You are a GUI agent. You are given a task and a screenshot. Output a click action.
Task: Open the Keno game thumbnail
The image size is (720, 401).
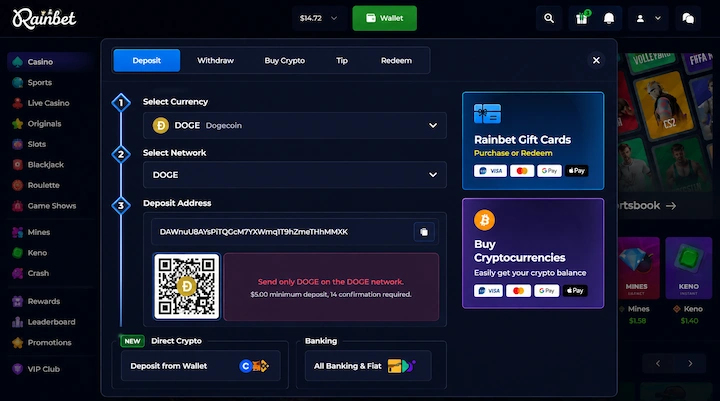point(689,268)
